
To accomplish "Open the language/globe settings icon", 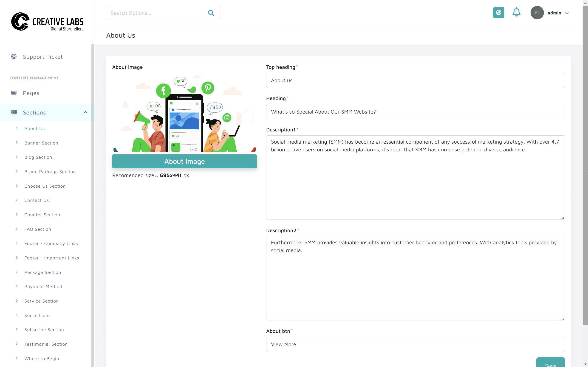I will [x=499, y=13].
